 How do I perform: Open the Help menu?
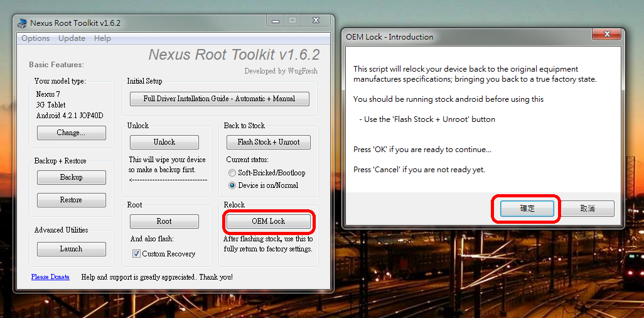tap(102, 38)
